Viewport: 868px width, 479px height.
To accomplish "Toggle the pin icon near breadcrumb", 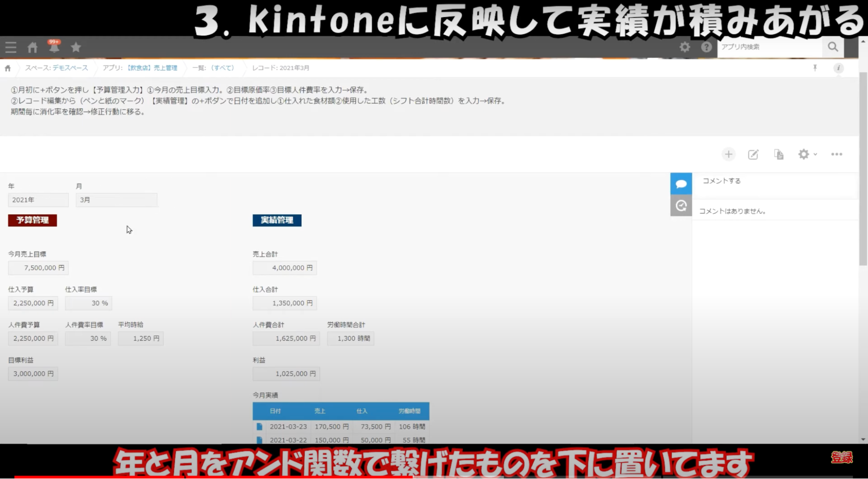I will (x=815, y=68).
